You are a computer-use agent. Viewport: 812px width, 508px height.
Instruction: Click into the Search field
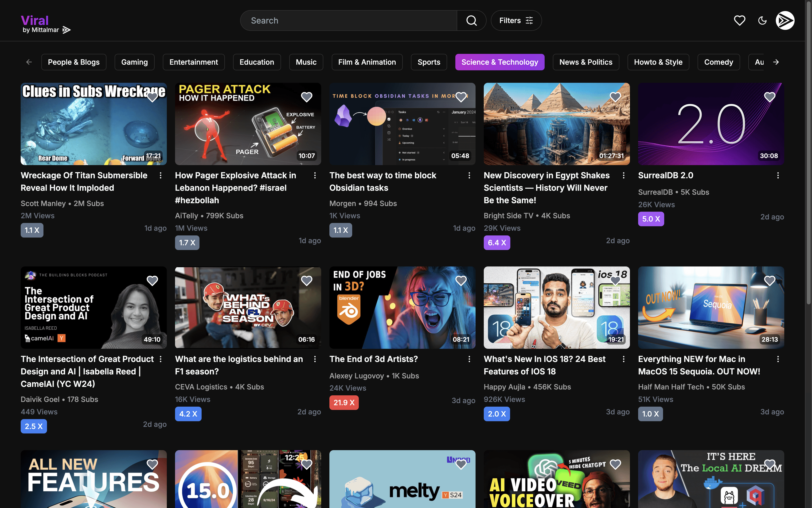tap(349, 20)
